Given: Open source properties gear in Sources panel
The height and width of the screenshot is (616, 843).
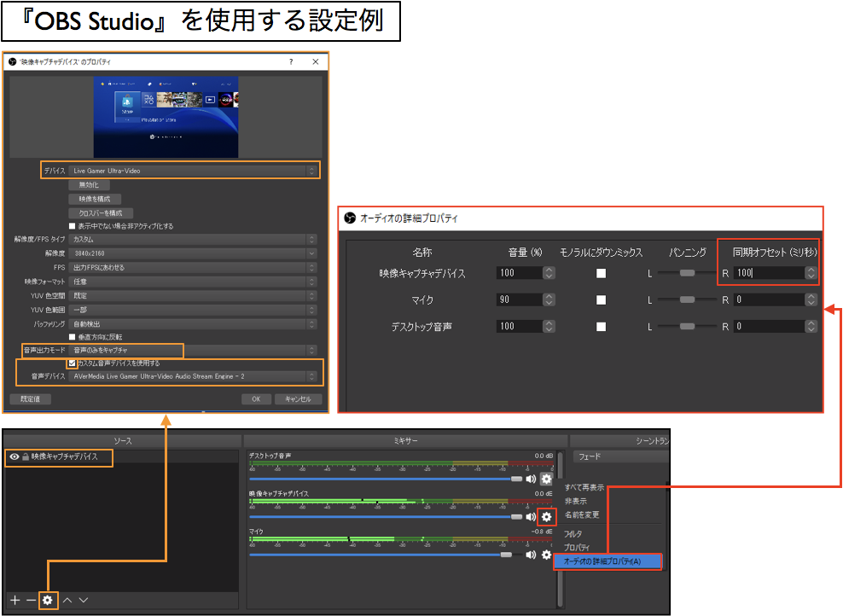Looking at the screenshot, I should coord(48,600).
